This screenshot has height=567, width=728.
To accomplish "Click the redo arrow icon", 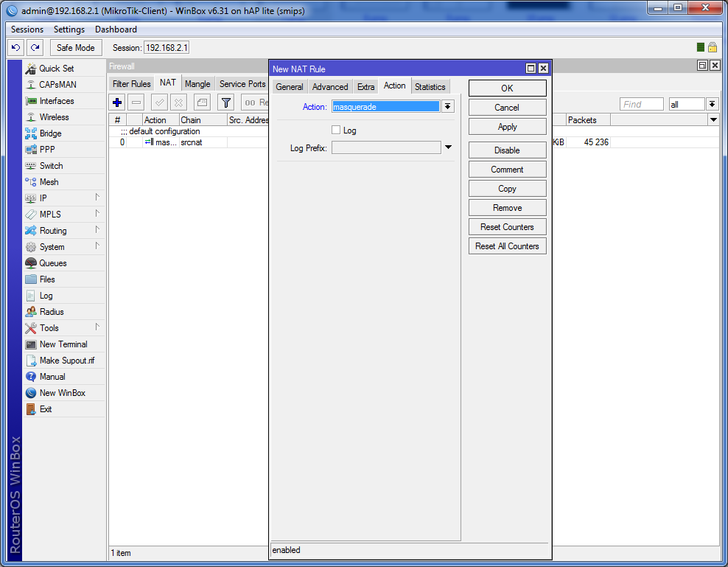I will point(35,47).
